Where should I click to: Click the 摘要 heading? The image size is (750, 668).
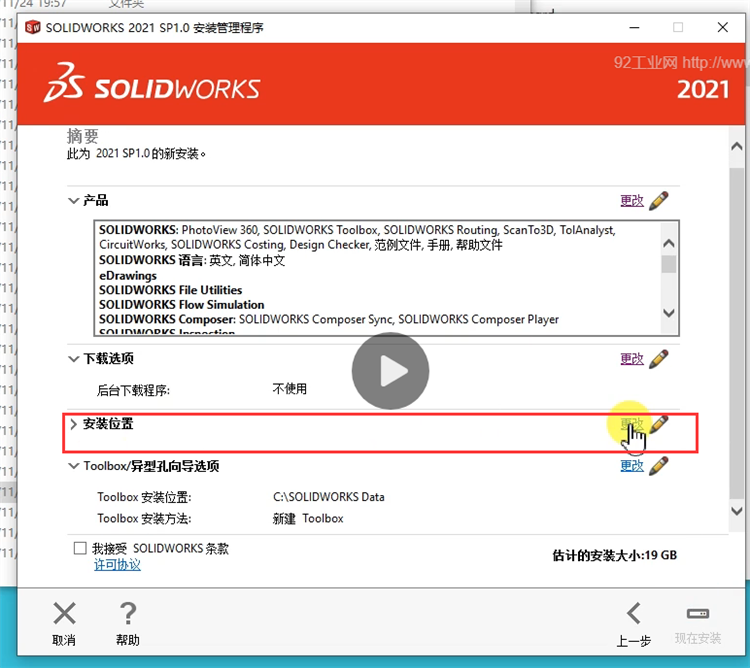83,136
